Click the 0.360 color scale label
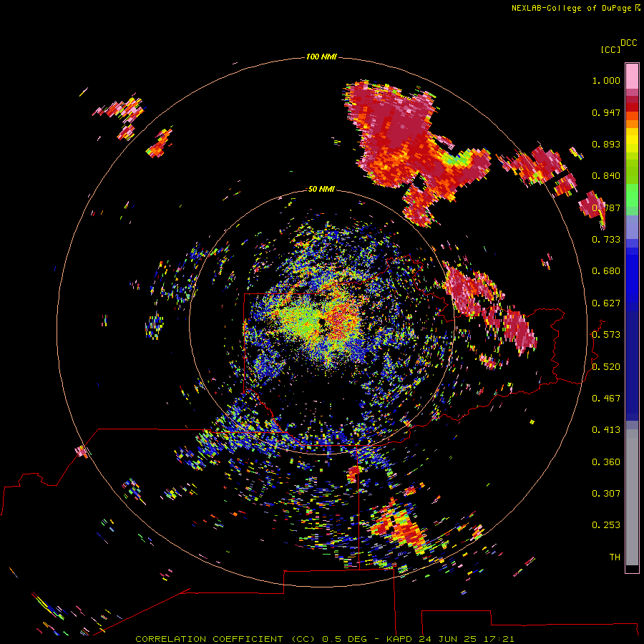644x644 pixels. (606, 462)
